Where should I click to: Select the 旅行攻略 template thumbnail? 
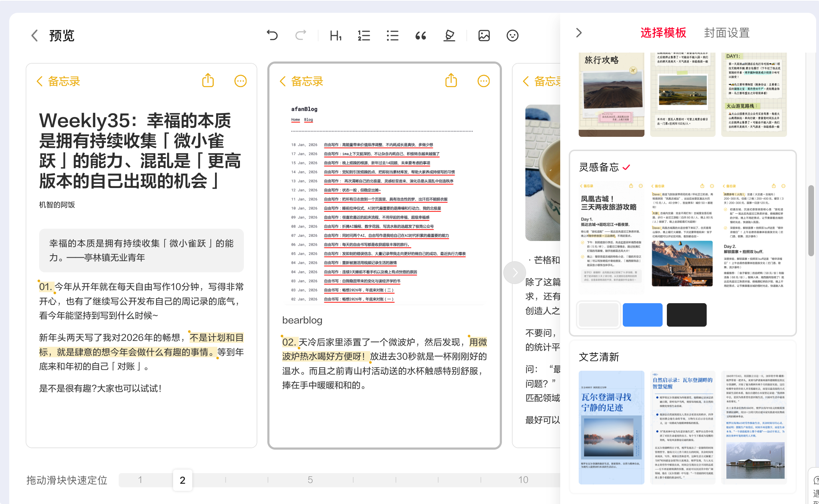click(x=611, y=94)
